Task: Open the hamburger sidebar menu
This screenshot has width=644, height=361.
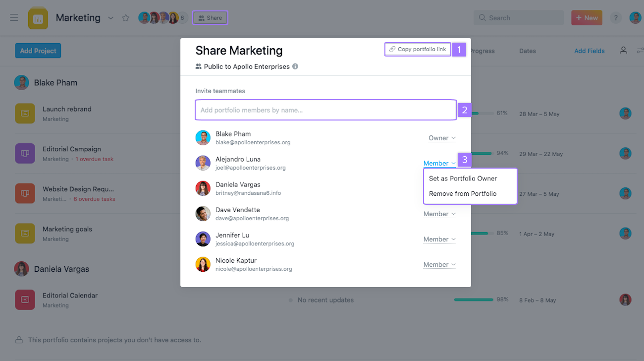Action: click(14, 18)
